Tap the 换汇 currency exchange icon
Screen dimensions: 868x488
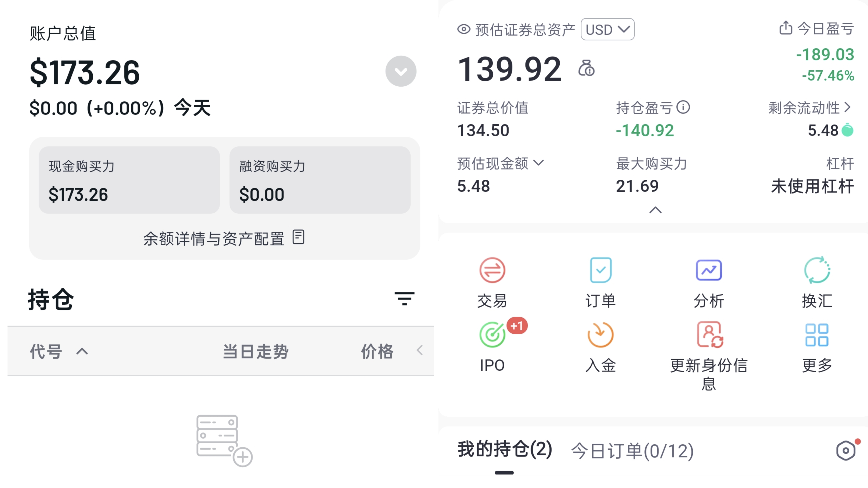(x=817, y=270)
